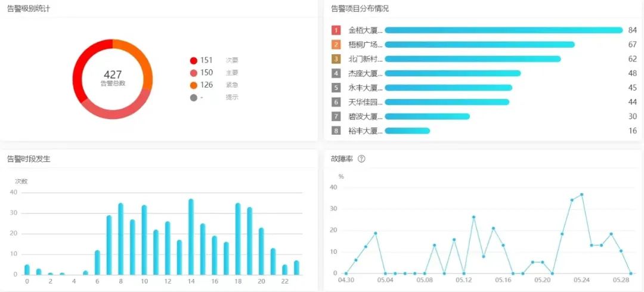The height and width of the screenshot is (292, 644).
Task: Toggle the 次要 legend label
Action: coord(231,60)
